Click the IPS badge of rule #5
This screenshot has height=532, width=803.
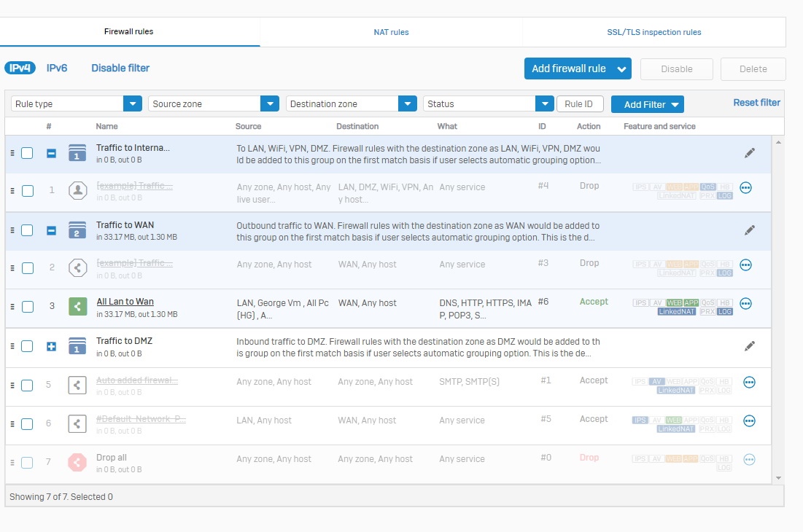point(640,420)
